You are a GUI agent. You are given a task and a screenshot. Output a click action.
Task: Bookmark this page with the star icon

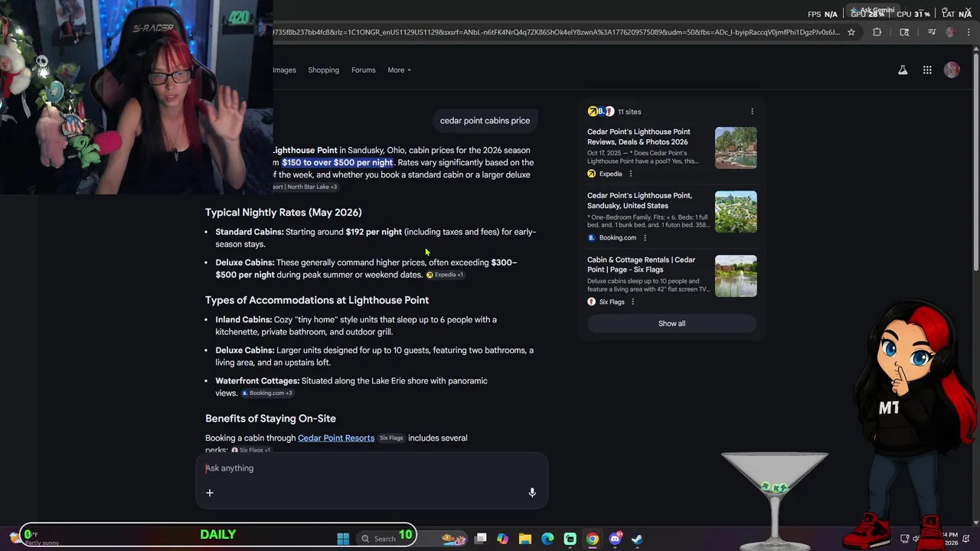tap(851, 32)
